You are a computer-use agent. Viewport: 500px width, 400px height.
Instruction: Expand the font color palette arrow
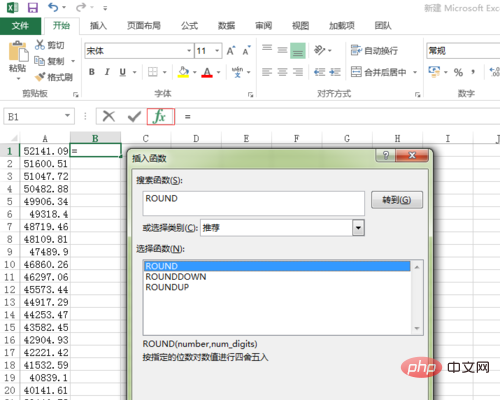pyautogui.click(x=219, y=72)
